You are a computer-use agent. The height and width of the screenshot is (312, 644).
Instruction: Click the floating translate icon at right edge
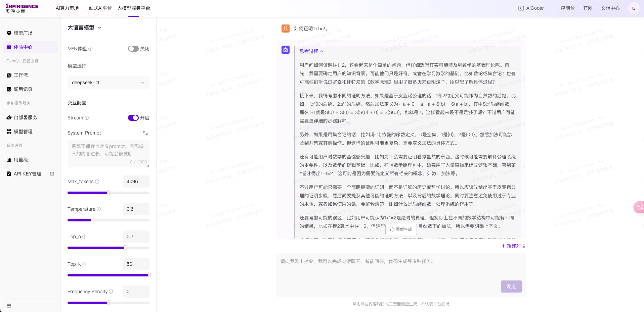tap(639, 207)
